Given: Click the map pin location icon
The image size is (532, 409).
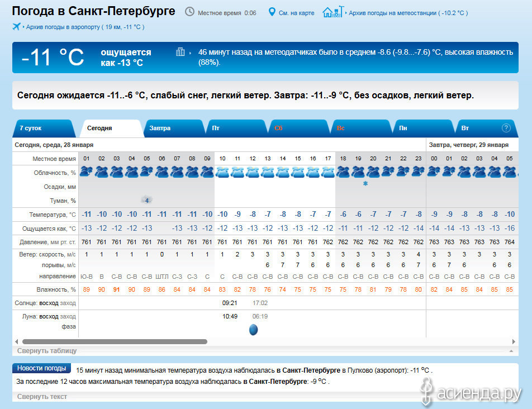Looking at the screenshot, I should click(272, 12).
